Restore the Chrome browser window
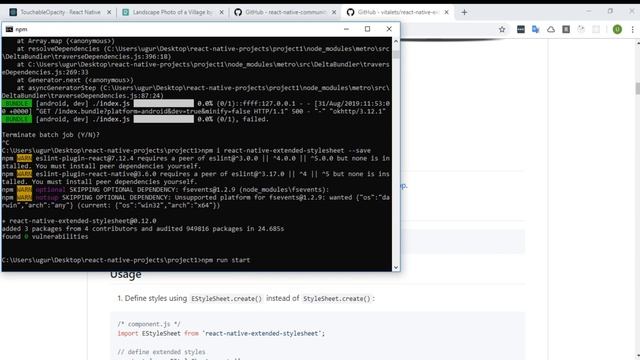 pos(610,11)
